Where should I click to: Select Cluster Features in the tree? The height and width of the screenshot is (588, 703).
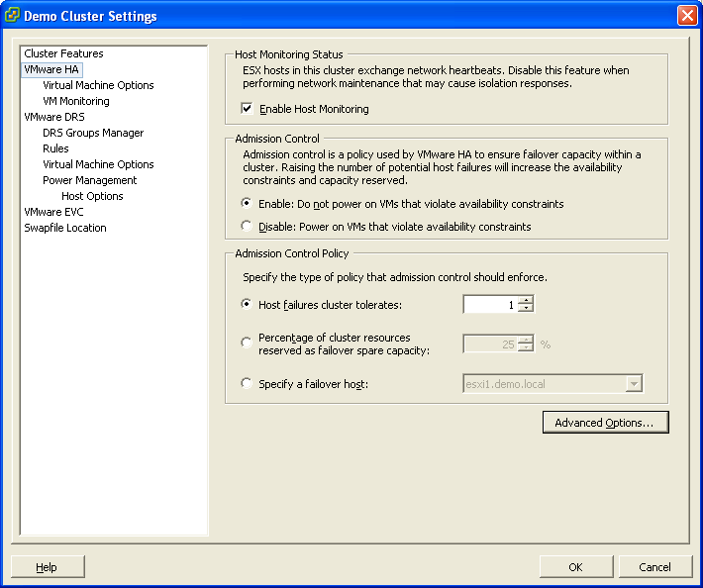(63, 53)
